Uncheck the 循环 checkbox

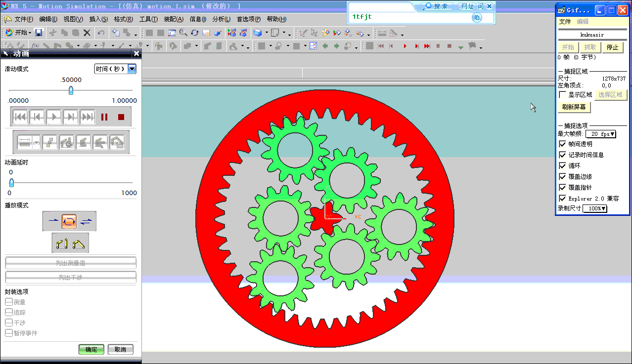point(562,166)
